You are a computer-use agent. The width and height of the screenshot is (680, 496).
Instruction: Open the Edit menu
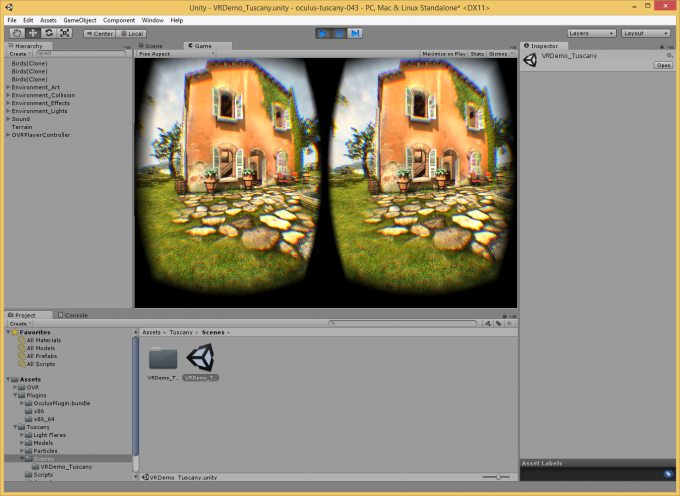(x=28, y=20)
